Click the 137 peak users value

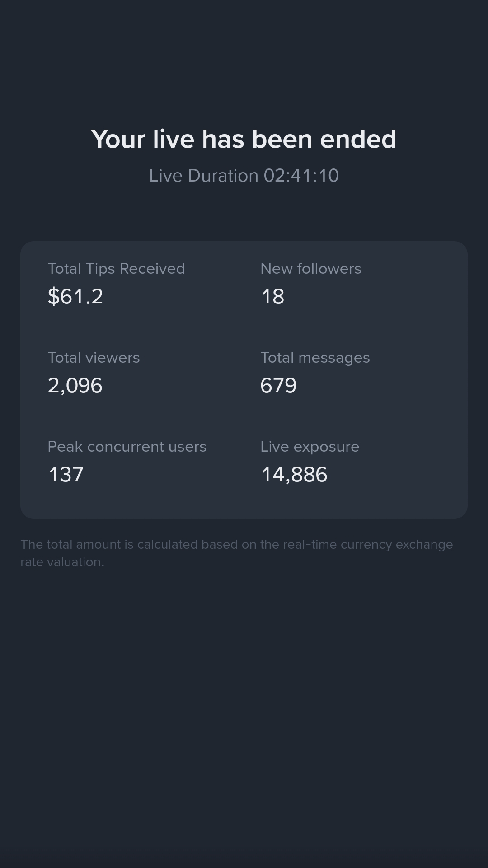(66, 475)
